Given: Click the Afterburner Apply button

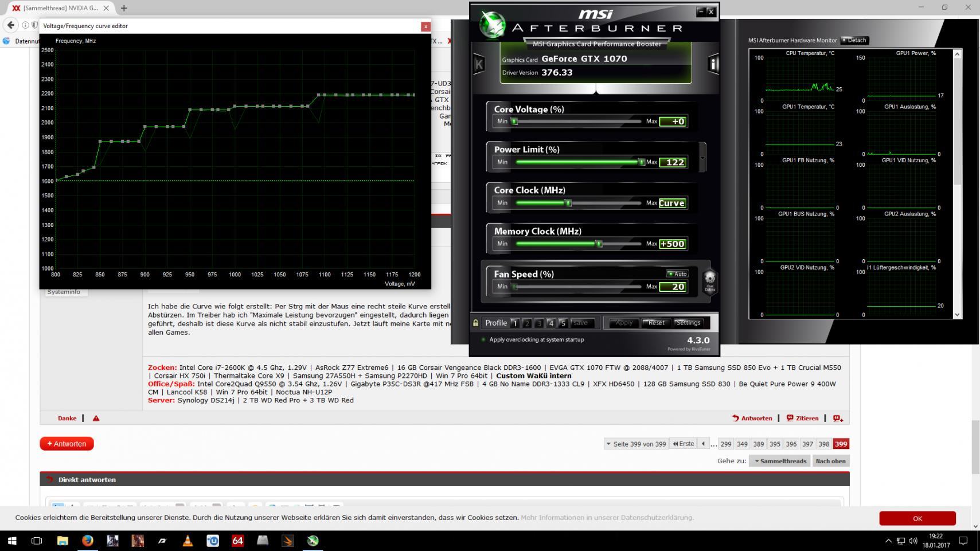Looking at the screenshot, I should tap(623, 323).
